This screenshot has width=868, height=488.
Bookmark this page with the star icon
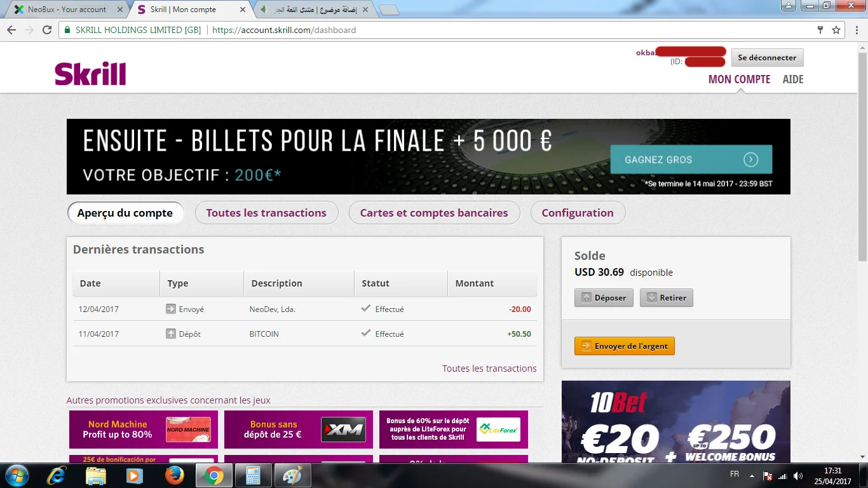click(836, 30)
